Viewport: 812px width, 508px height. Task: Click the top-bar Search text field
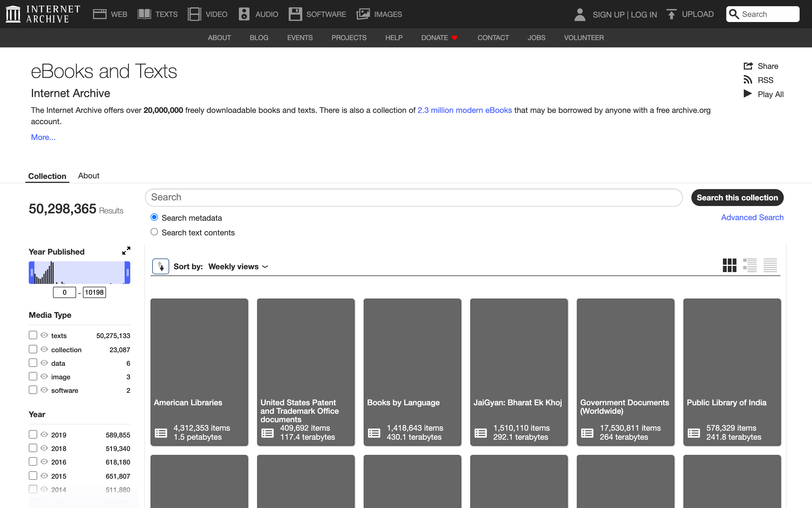point(768,14)
